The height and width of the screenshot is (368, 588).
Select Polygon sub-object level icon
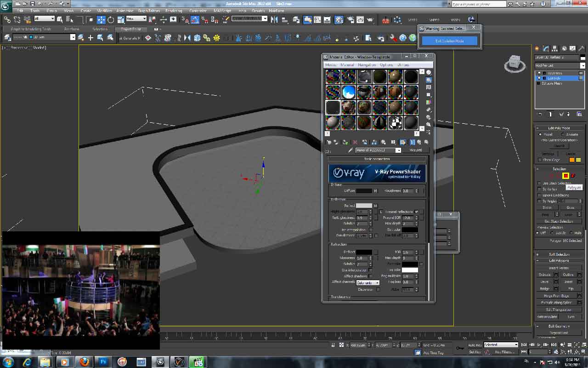[566, 176]
